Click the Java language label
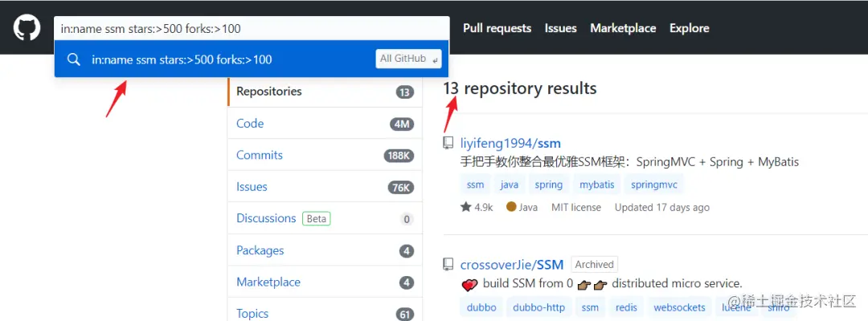Image resolution: width=868 pixels, height=321 pixels. pyautogui.click(x=528, y=207)
